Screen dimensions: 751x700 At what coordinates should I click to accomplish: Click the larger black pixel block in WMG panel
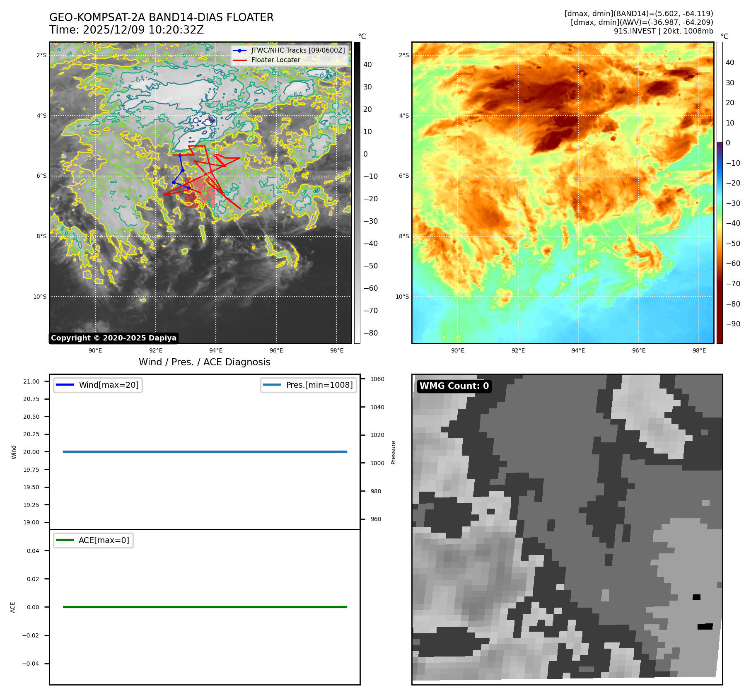[705, 626]
